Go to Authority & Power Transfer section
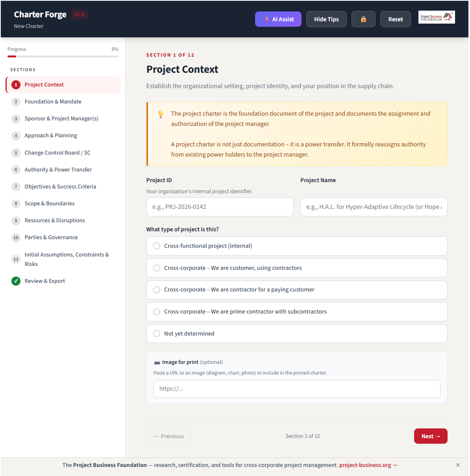Screen dimensions: 470x476 coord(58,170)
